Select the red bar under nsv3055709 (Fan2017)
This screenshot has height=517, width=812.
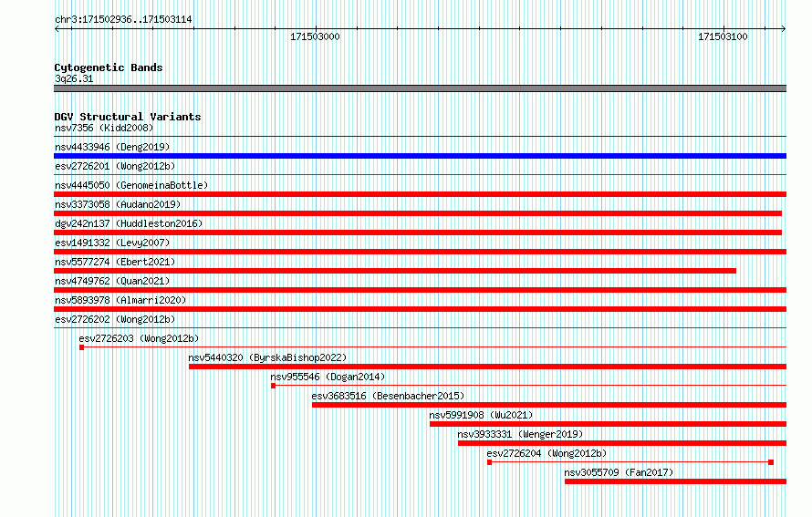(x=675, y=481)
